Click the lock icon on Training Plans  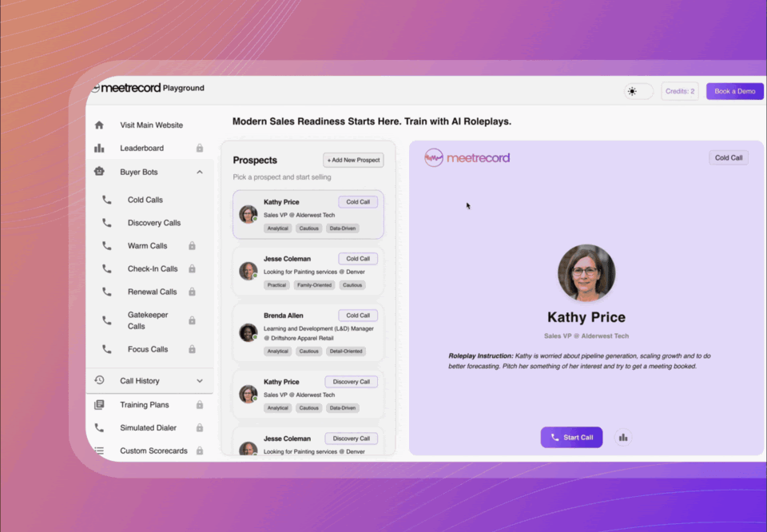[200, 404]
